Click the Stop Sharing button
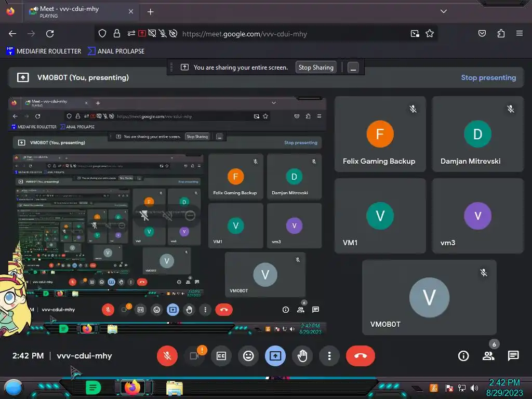Image resolution: width=532 pixels, height=399 pixels. [x=316, y=68]
